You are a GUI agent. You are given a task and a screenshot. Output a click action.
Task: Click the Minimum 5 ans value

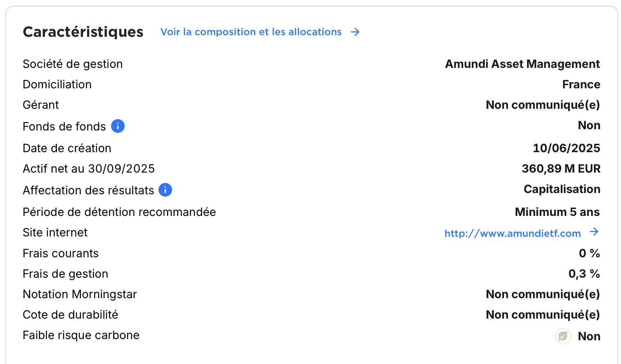[557, 212]
